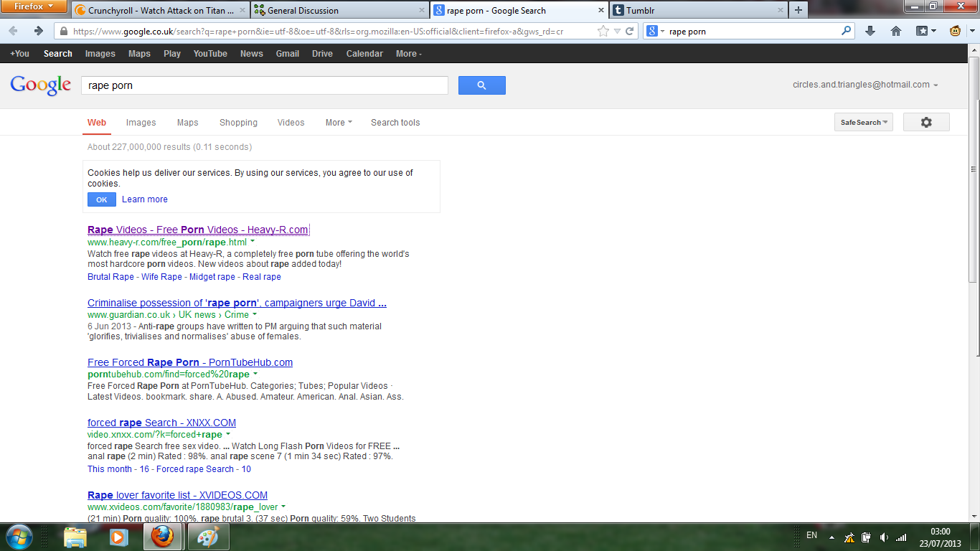This screenshot has height=551, width=980.
Task: Click OK on the cookies notice
Action: [101, 199]
